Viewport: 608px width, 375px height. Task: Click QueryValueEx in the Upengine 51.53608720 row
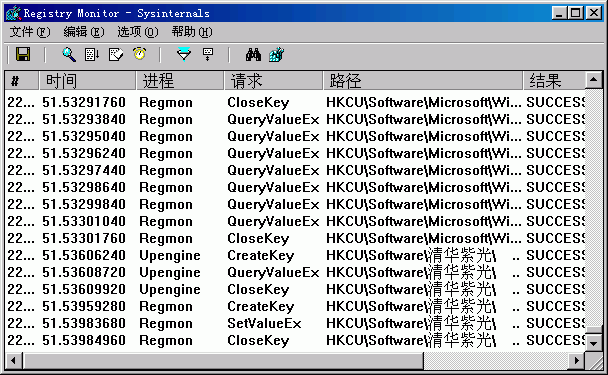click(x=273, y=273)
